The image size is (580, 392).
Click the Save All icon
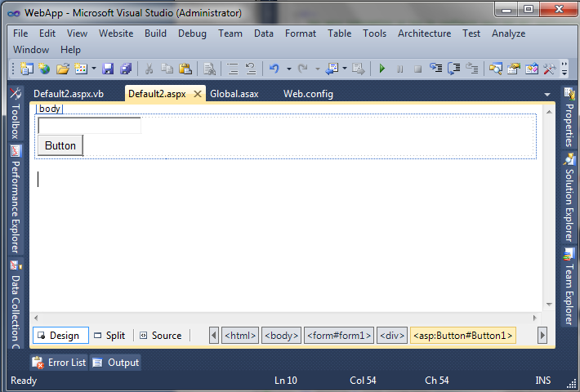(126, 69)
